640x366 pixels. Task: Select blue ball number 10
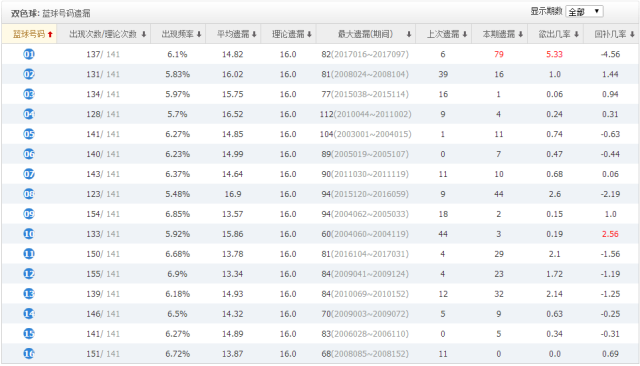(29, 234)
